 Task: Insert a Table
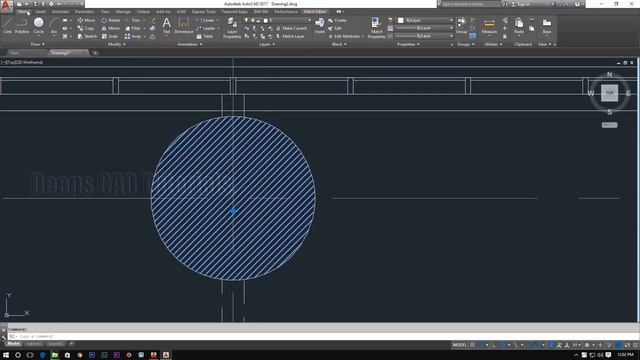[x=205, y=36]
